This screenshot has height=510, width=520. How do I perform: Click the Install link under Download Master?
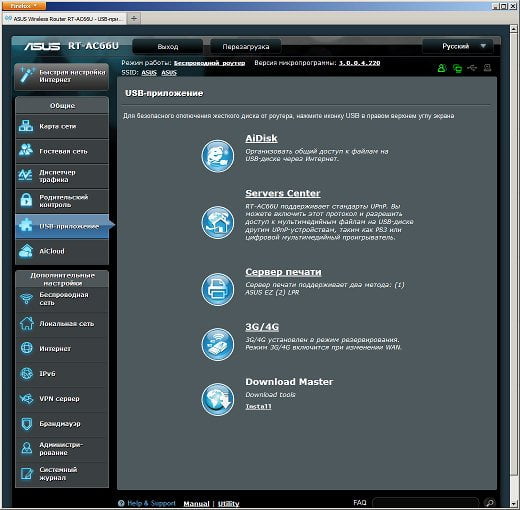click(x=258, y=406)
